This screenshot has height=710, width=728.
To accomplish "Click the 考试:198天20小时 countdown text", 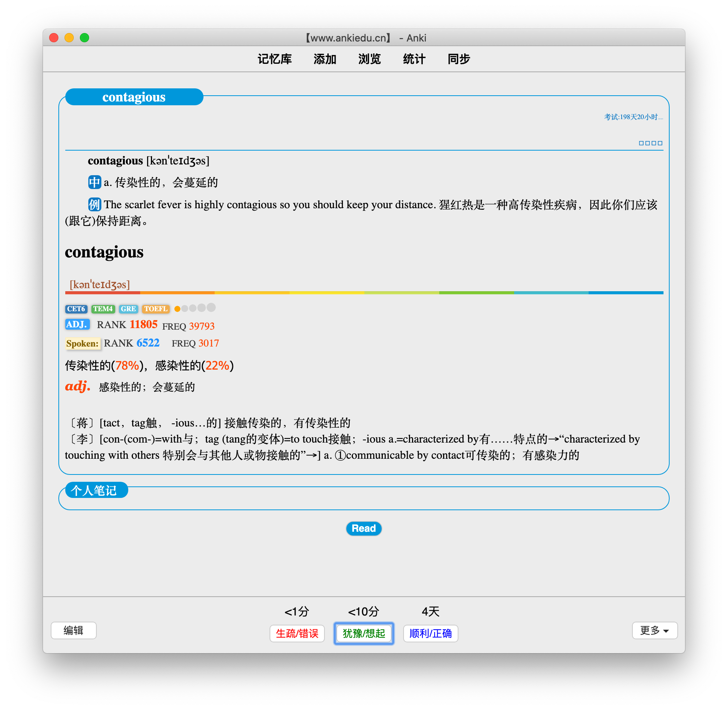I will click(x=633, y=117).
